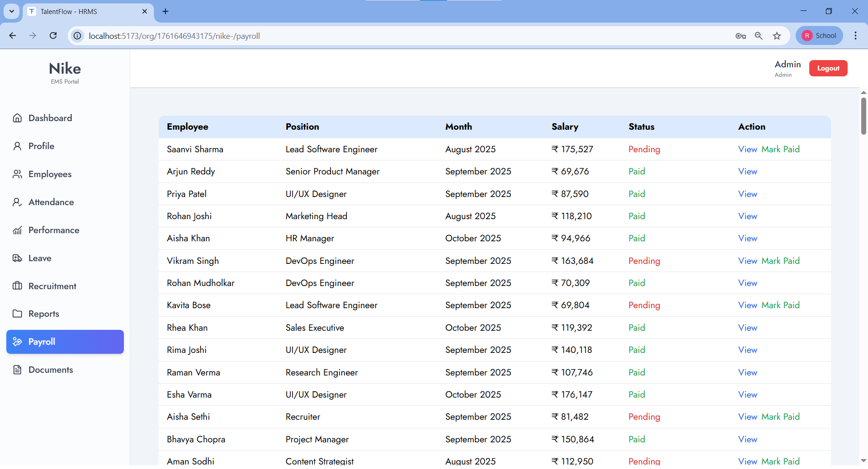The width and height of the screenshot is (868, 469).
Task: Go back with browser back arrow
Action: tap(13, 36)
